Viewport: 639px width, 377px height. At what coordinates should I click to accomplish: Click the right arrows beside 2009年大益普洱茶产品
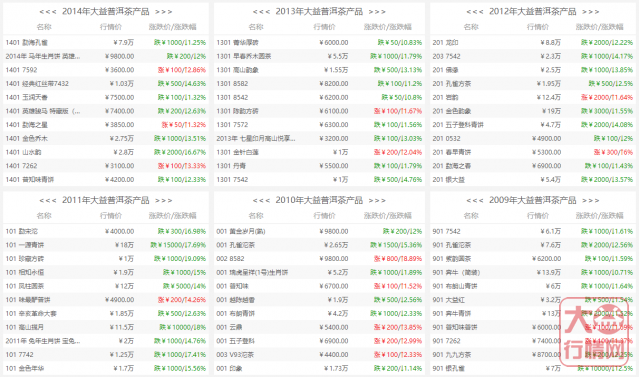coord(591,201)
